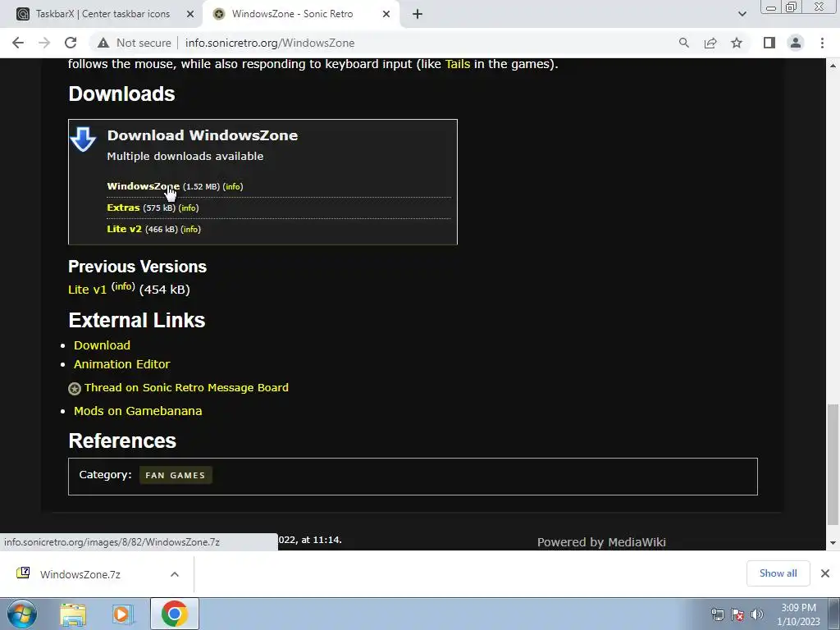
Task: Download the WindowsZone 1.52 MB file
Action: coord(143,186)
